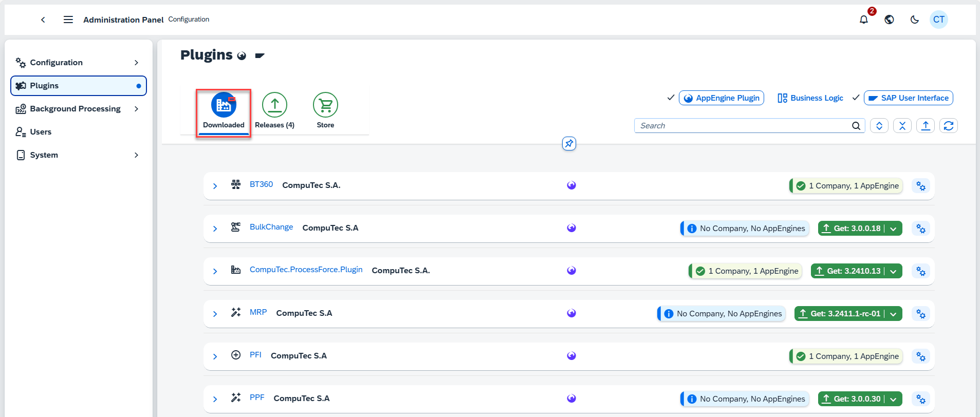Viewport: 980px width, 417px height.
Task: Expand the BulkChange plugin row
Action: (215, 229)
